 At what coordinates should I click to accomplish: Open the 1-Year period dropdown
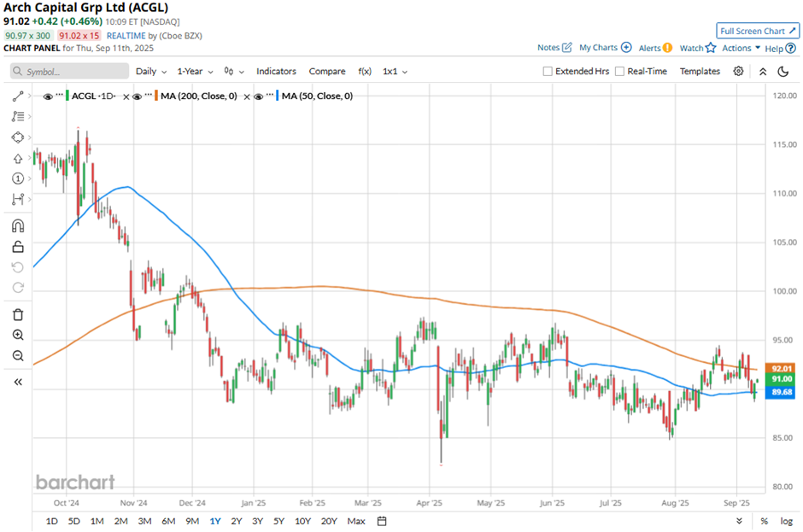pyautogui.click(x=195, y=72)
